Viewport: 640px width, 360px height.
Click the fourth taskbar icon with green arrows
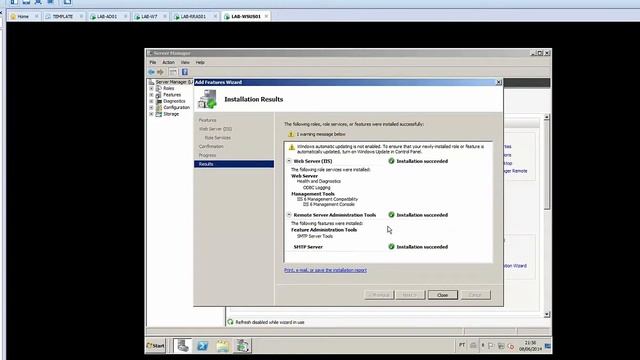pyautogui.click(x=242, y=346)
